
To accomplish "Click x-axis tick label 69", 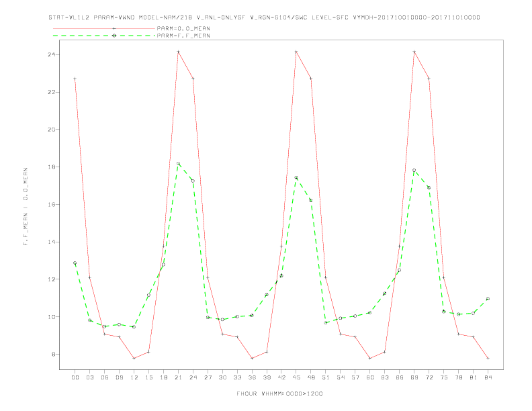I will [x=414, y=377].
